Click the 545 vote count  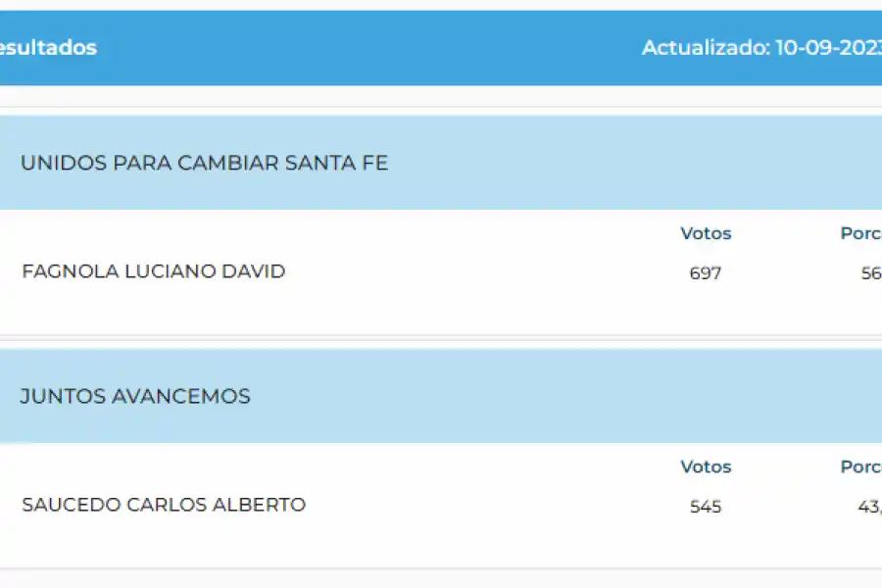coord(706,507)
